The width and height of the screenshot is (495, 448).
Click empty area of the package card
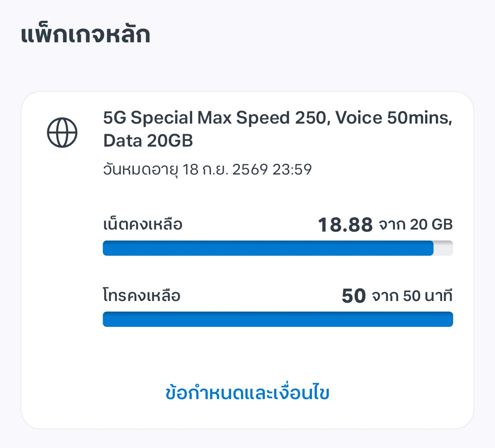(62, 287)
